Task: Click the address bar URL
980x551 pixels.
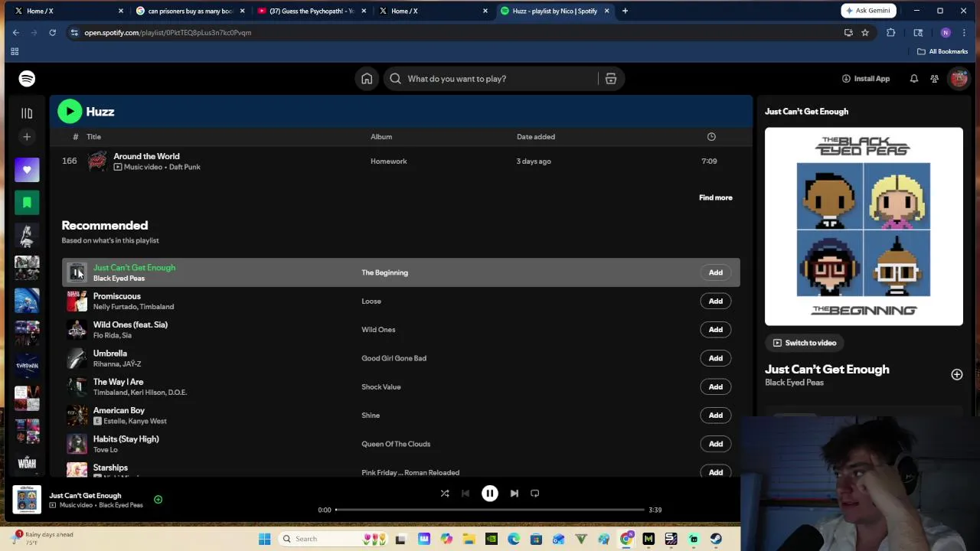Action: (x=168, y=33)
